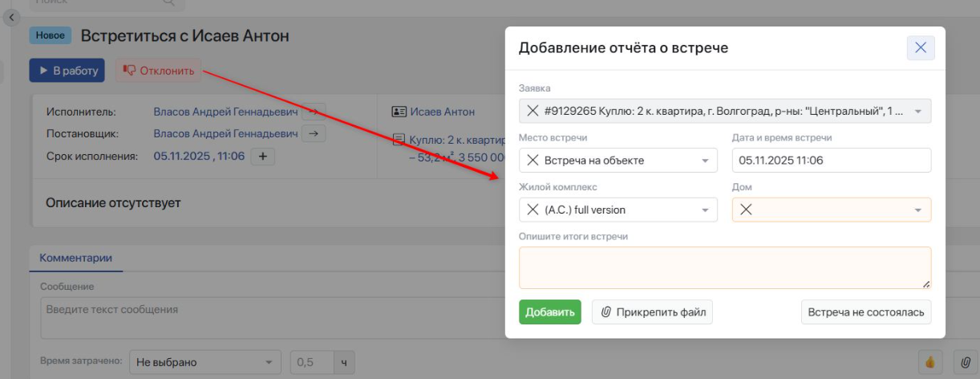Switch to the Комментарии tab
Screen dimensions: 980x379
pos(75,258)
